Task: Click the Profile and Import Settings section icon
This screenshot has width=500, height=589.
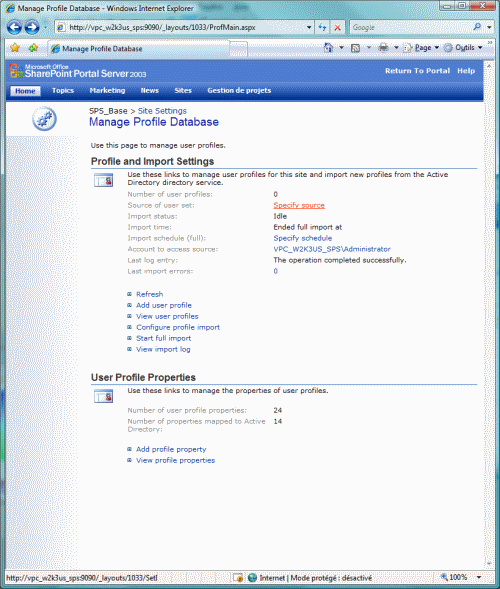Action: pyautogui.click(x=103, y=180)
